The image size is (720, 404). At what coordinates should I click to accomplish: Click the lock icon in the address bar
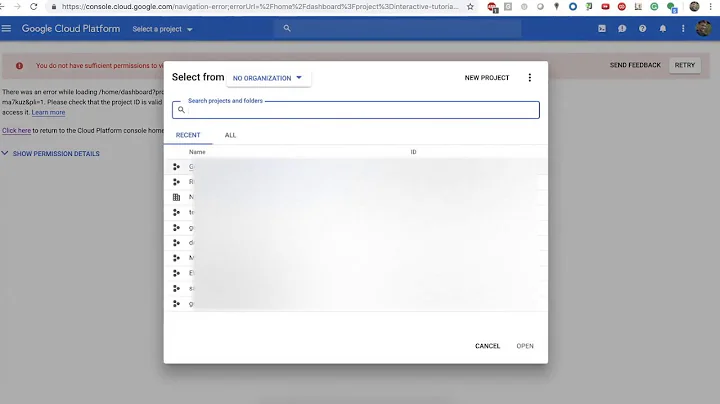54,7
